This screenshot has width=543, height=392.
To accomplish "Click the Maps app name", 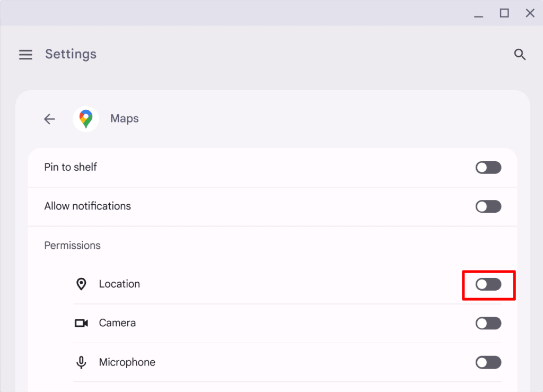I will 124,118.
